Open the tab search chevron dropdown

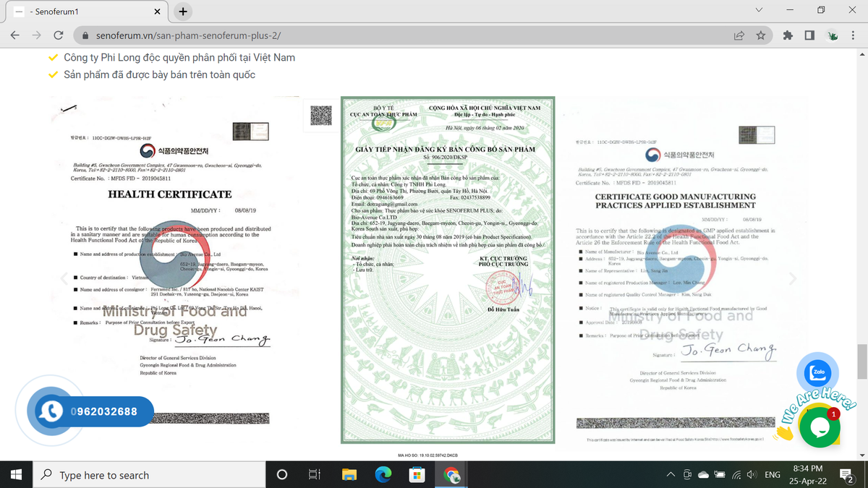(758, 11)
